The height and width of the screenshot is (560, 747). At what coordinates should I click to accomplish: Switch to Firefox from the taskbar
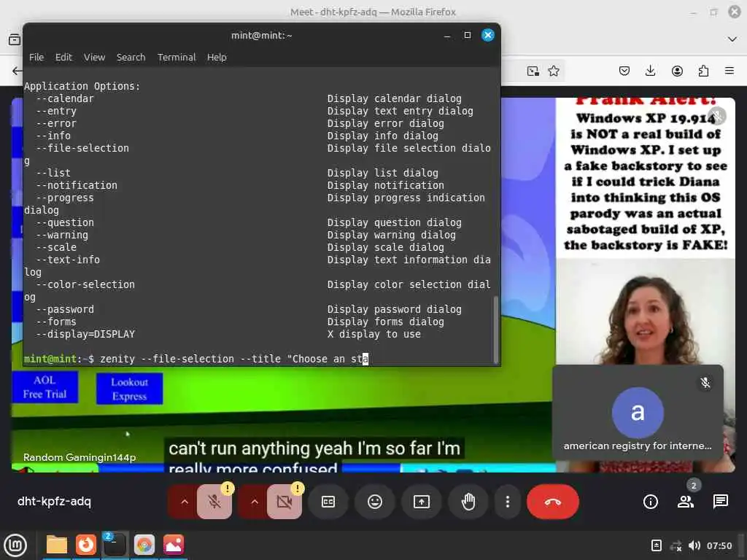86,545
